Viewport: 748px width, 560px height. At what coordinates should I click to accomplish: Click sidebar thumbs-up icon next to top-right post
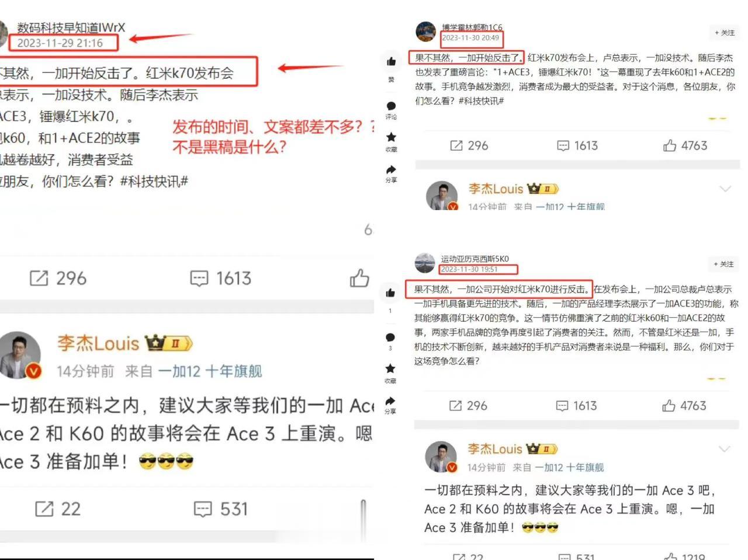391,61
